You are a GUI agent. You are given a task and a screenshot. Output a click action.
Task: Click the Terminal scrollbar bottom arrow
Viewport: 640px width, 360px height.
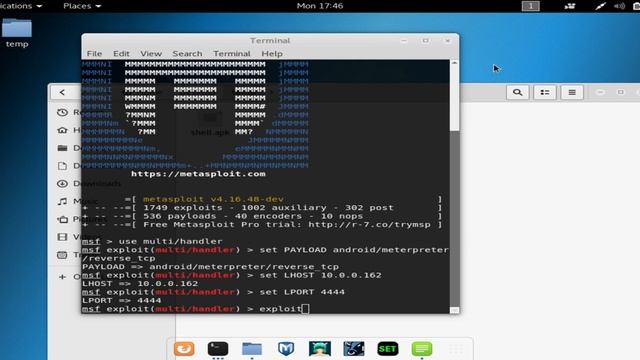tap(454, 310)
